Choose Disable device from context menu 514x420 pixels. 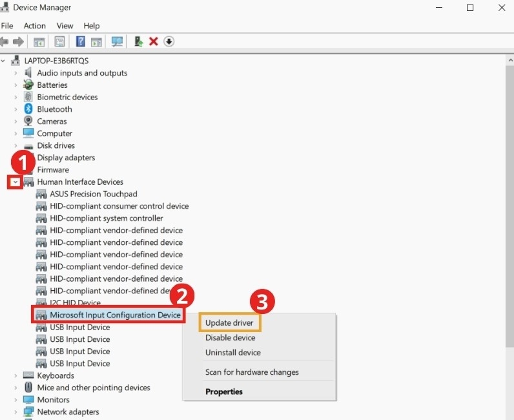tap(230, 338)
